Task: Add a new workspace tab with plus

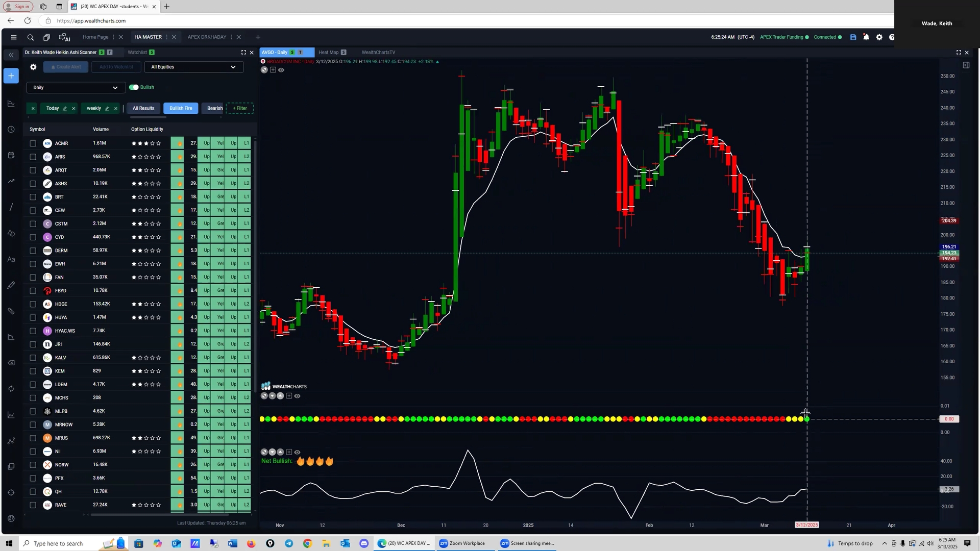Action: click(258, 37)
